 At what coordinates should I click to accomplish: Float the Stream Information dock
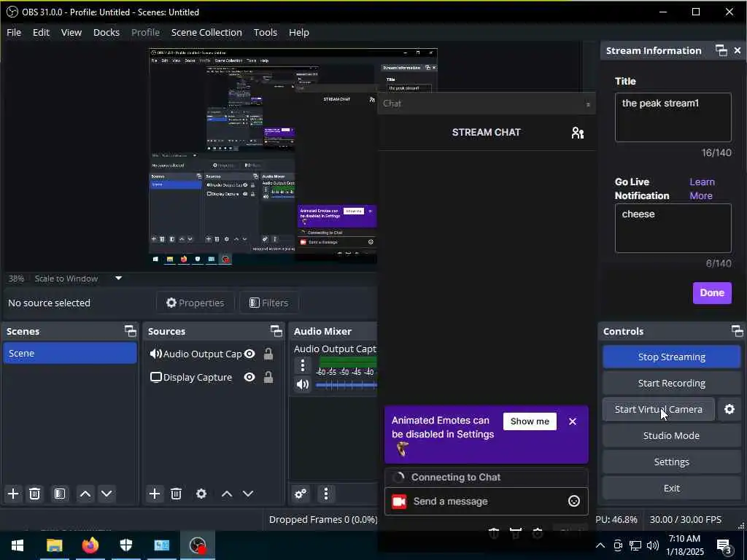(x=721, y=50)
